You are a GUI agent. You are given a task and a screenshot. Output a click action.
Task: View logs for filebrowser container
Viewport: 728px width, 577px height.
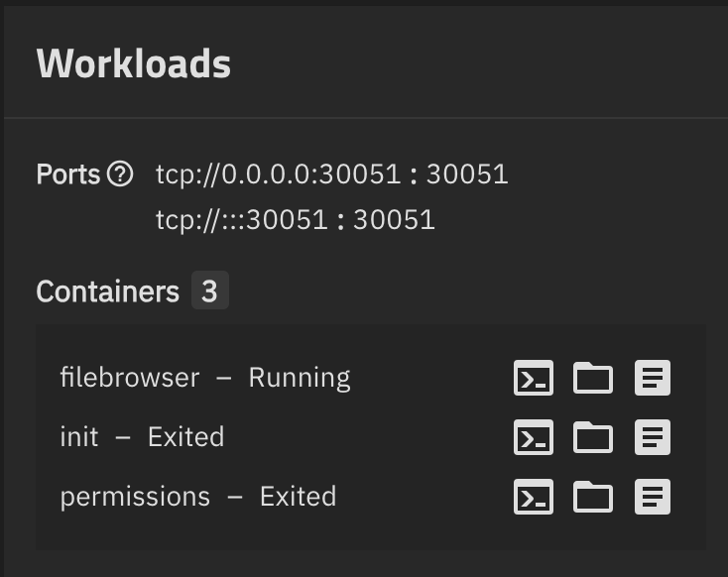coord(653,378)
